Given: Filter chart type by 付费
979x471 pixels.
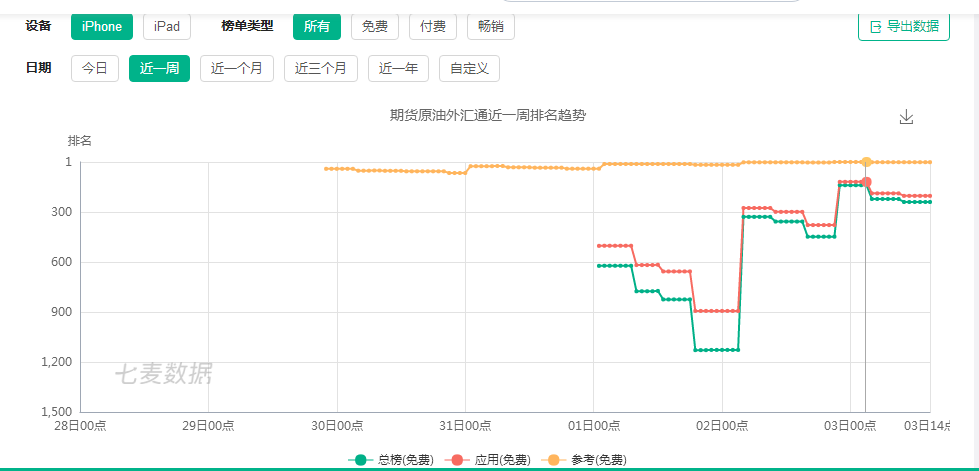Looking at the screenshot, I should point(433,26).
